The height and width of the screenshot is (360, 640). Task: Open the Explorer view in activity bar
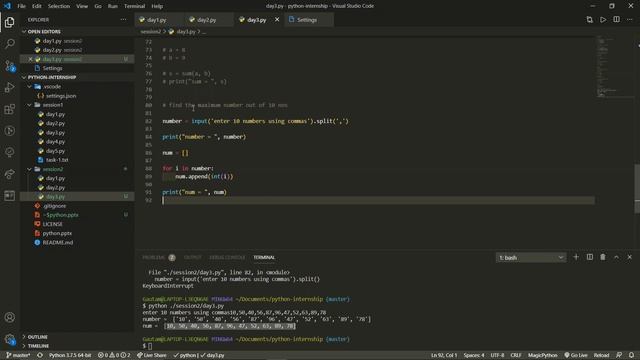9,22
